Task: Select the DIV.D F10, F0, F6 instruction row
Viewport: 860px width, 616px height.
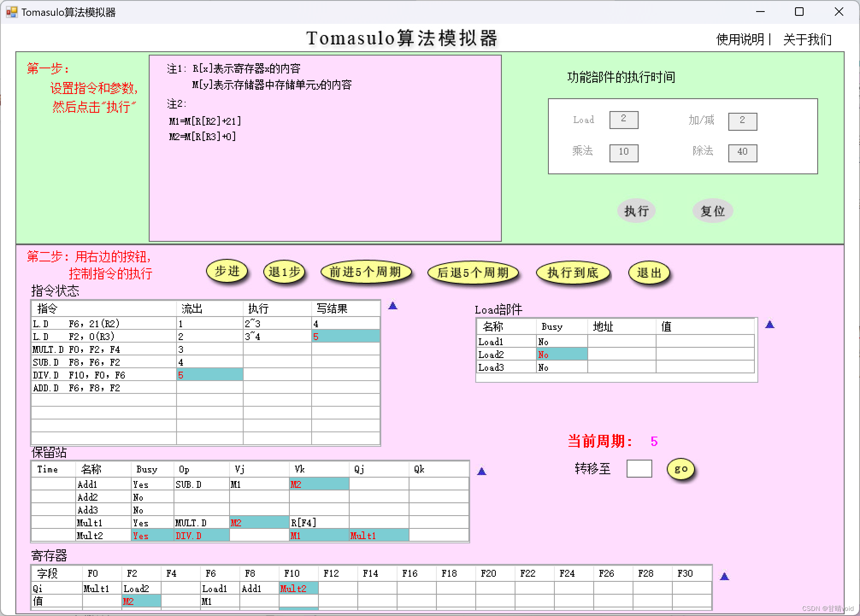Action: click(x=206, y=375)
